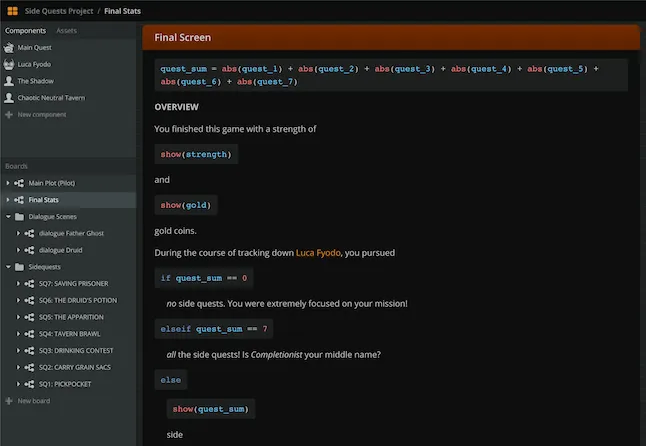Image resolution: width=646 pixels, height=446 pixels.
Task: Collapse the Sidequests folder
Action: [8, 267]
